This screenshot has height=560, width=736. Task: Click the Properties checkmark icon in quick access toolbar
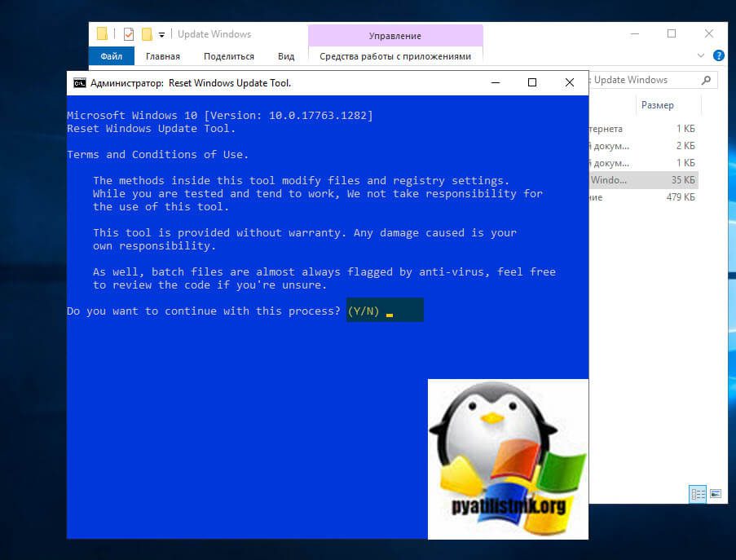click(129, 34)
